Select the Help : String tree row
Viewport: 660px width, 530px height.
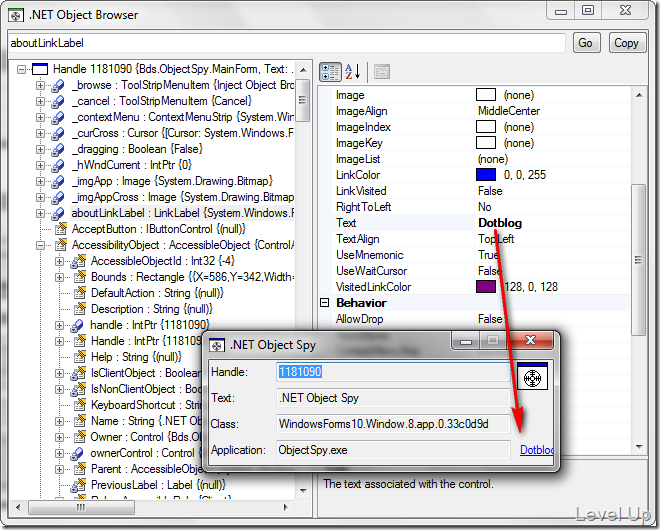coord(136,357)
